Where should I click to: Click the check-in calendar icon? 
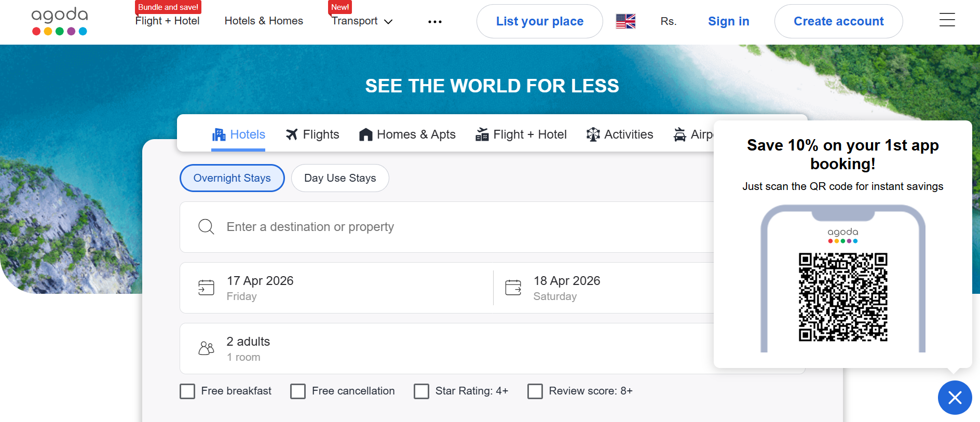click(x=206, y=288)
